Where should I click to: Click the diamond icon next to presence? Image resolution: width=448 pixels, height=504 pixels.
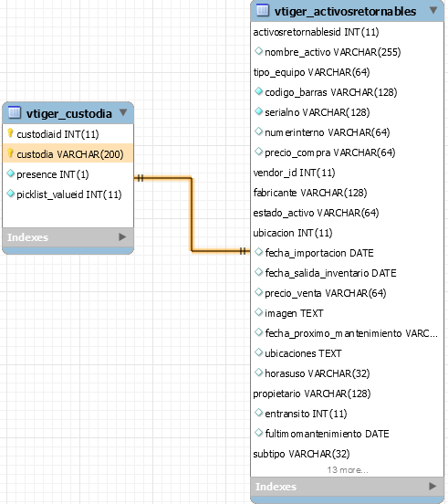(11, 173)
